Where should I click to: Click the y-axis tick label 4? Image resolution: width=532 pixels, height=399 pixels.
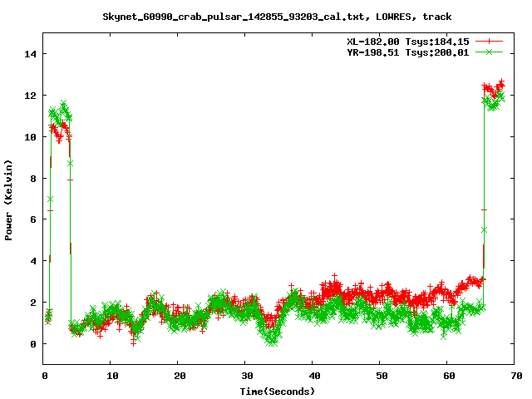click(x=34, y=261)
